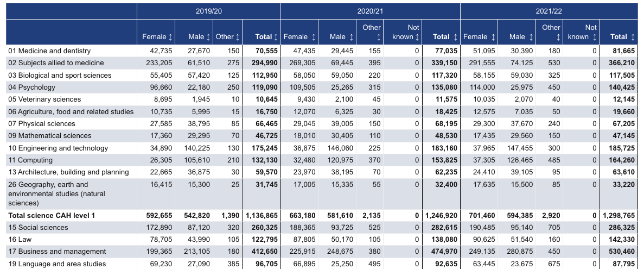Sort by 2020/21 Male column arrow icon
This screenshot has width=644, height=269.
352,37
